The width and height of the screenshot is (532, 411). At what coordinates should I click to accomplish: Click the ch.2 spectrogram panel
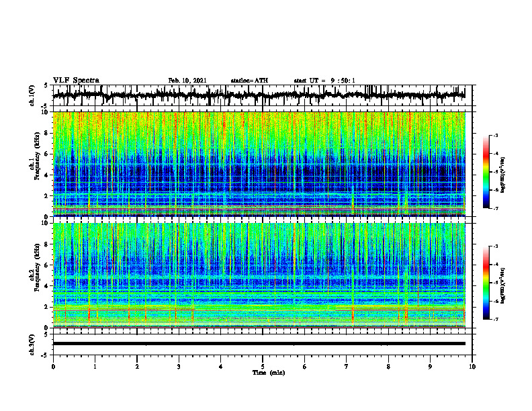[x=259, y=275]
